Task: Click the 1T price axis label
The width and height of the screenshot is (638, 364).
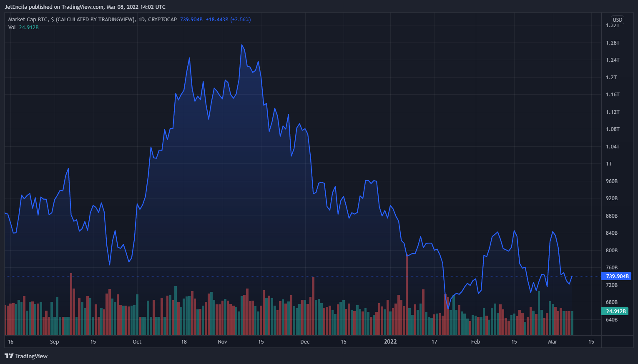Action: [x=609, y=163]
